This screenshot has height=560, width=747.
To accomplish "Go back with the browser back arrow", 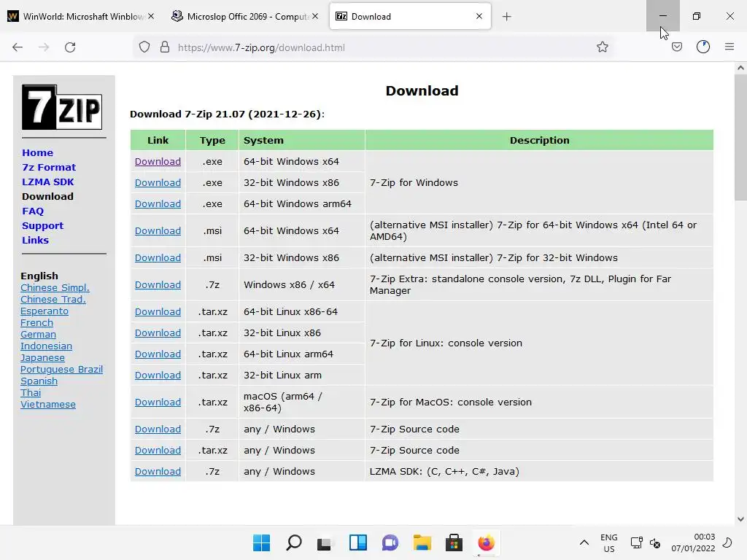I will [18, 47].
